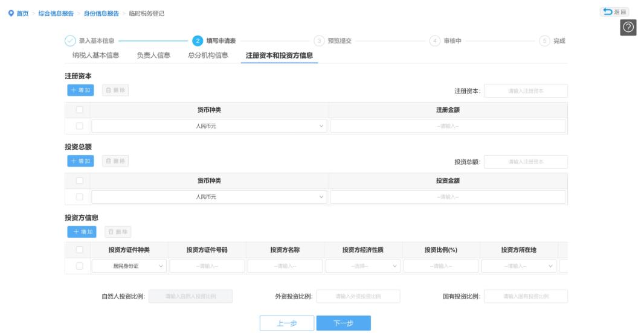This screenshot has width=644, height=333.
Task: Click the 外资投资比例 input field
Action: click(358, 296)
